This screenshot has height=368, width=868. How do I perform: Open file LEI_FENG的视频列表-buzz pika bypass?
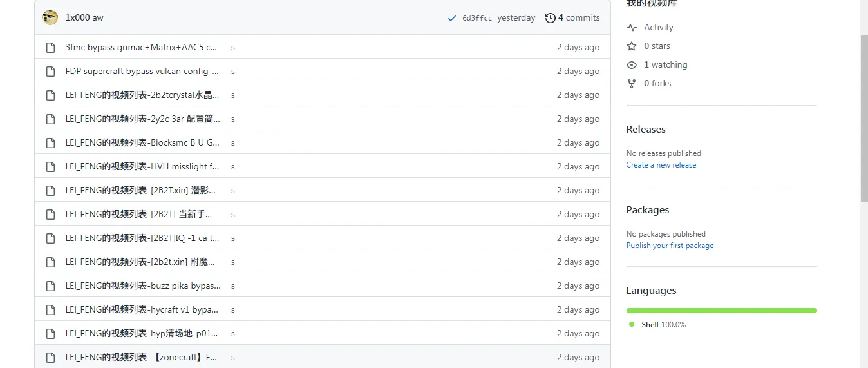tap(142, 286)
